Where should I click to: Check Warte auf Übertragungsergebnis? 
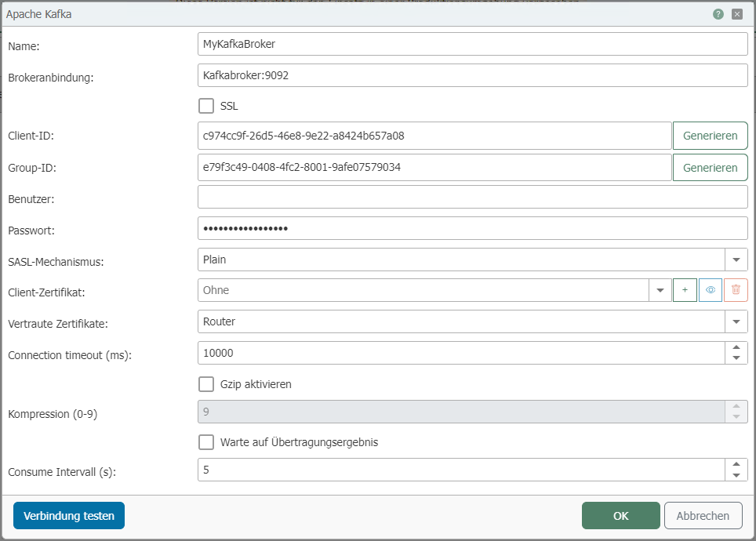(206, 441)
